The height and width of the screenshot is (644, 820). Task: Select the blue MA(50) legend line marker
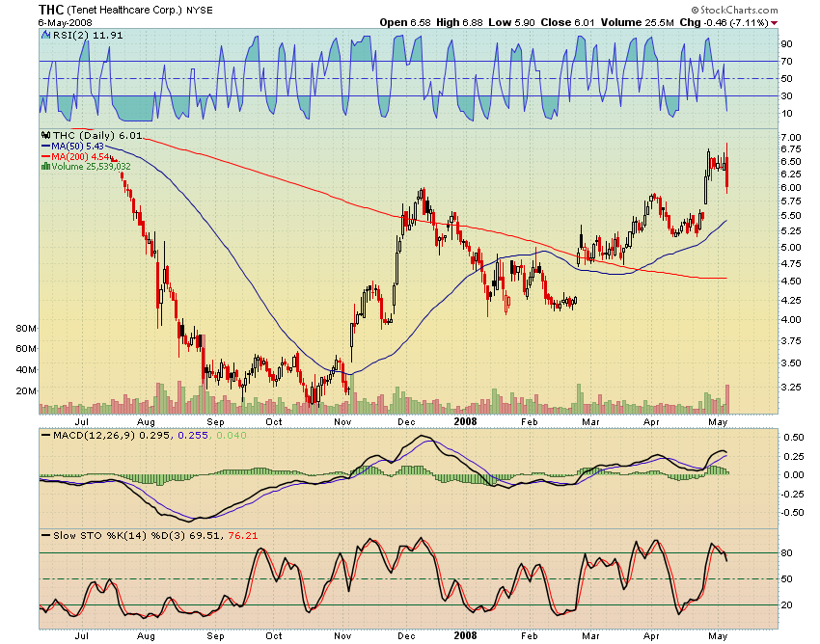click(45, 147)
